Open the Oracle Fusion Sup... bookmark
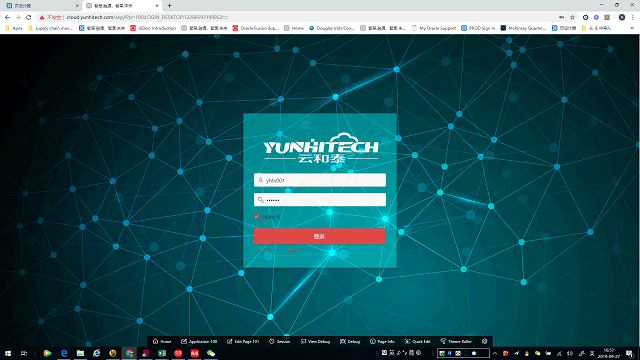Image resolution: width=640 pixels, height=360 pixels. pyautogui.click(x=256, y=28)
